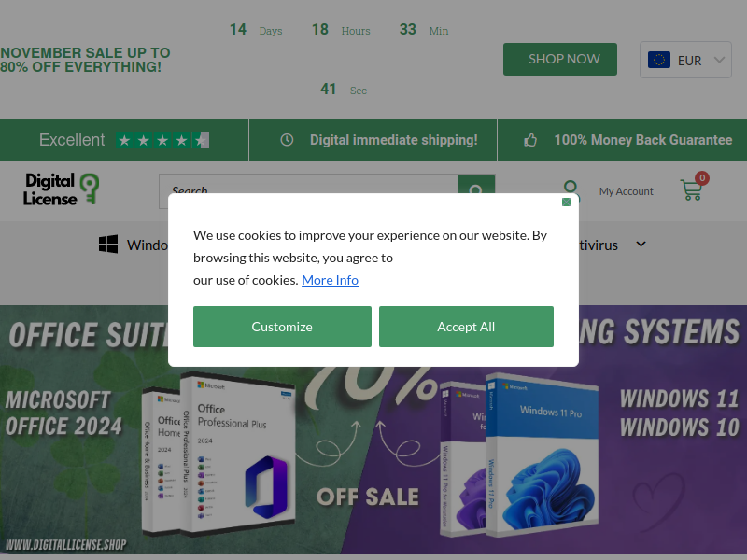Open the Antivirus menu category
The image size is (747, 560).
(x=598, y=245)
